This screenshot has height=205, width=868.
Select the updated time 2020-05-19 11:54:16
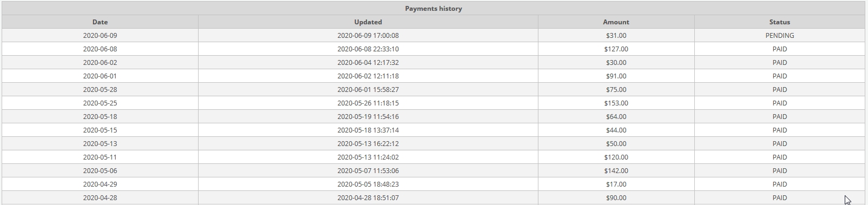pos(368,117)
